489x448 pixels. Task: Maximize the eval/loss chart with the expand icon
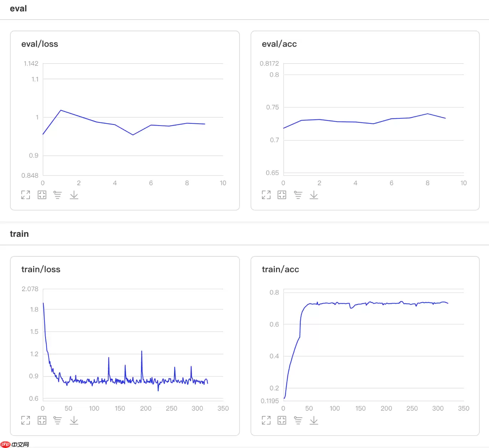pyautogui.click(x=26, y=195)
